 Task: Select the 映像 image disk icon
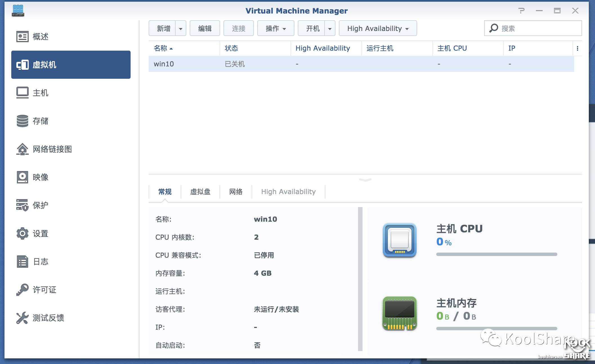[22, 177]
